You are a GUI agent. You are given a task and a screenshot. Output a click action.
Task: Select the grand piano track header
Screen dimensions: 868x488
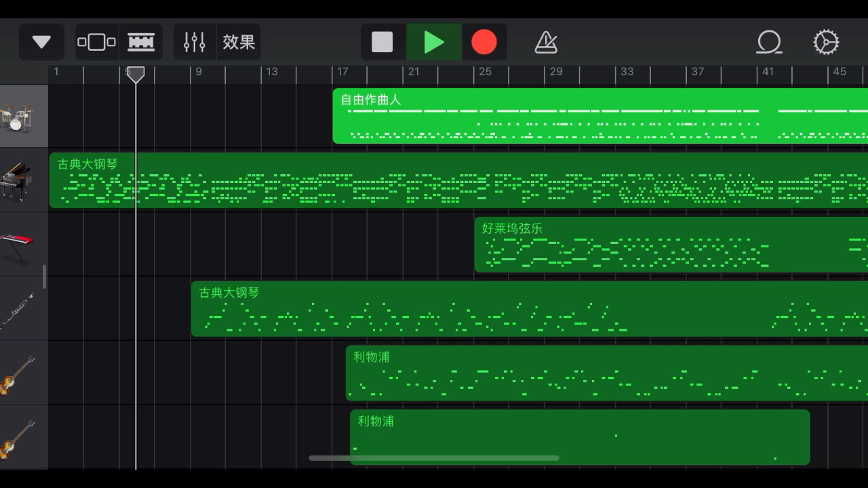[24, 180]
